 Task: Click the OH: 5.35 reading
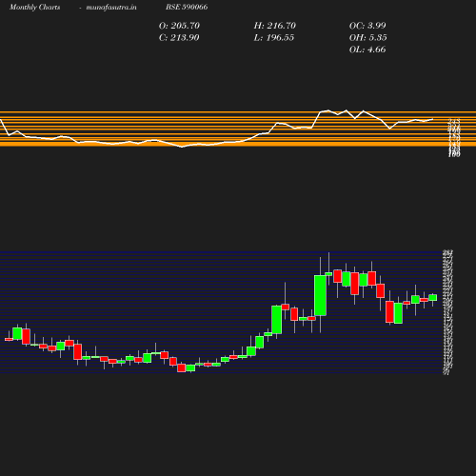pyautogui.click(x=367, y=38)
